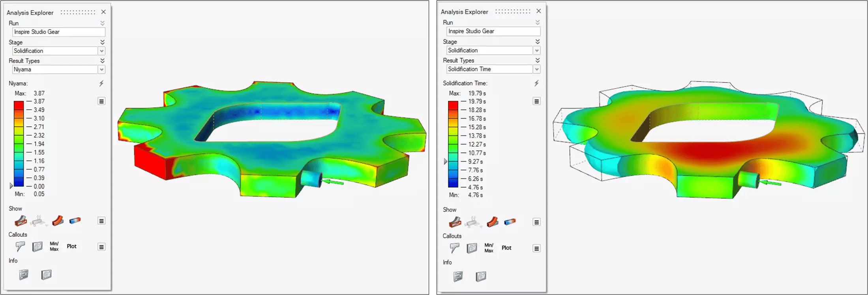Click second Info icon in left panel
This screenshot has width=868, height=295.
[46, 274]
